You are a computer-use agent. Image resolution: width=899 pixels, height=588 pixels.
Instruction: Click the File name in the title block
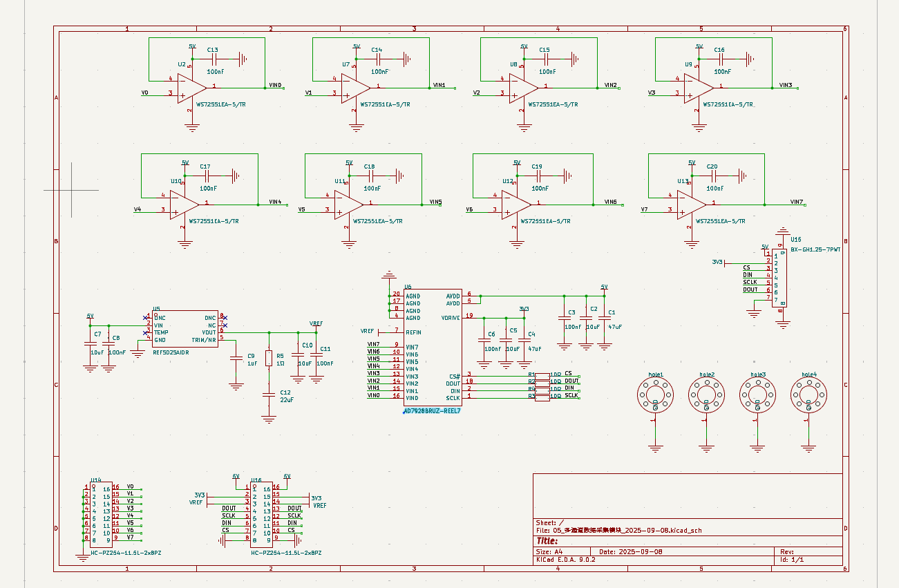[618, 531]
